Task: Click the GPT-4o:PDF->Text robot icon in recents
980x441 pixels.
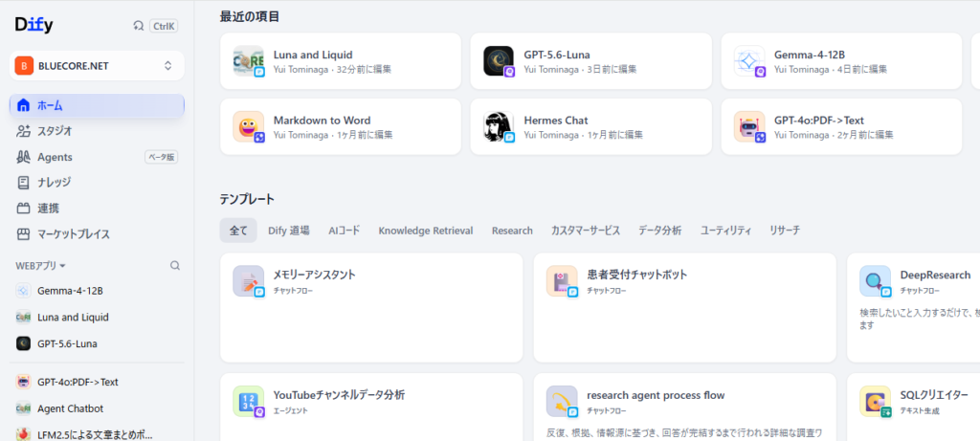Action: coord(749,126)
